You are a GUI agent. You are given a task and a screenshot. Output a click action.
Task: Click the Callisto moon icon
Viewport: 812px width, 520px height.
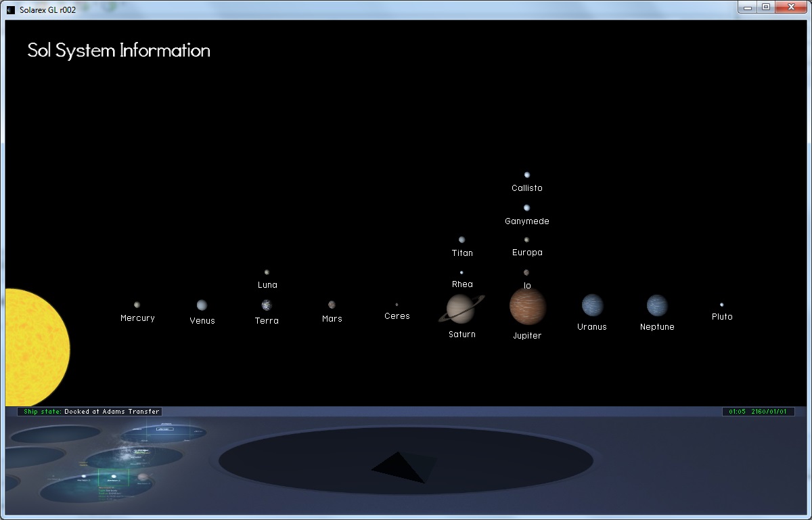(x=526, y=175)
